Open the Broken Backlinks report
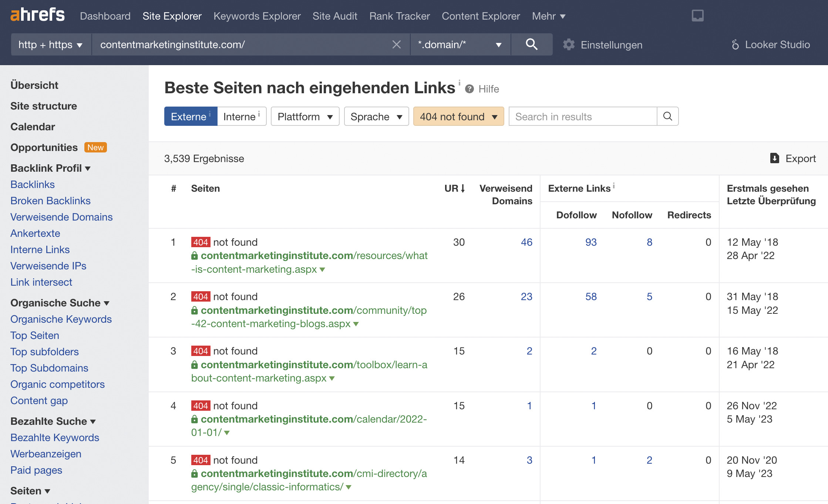Image resolution: width=828 pixels, height=504 pixels. pos(50,201)
